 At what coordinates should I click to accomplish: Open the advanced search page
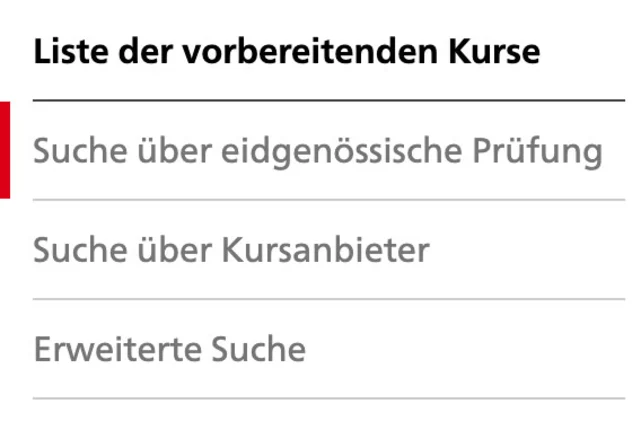coord(169,350)
